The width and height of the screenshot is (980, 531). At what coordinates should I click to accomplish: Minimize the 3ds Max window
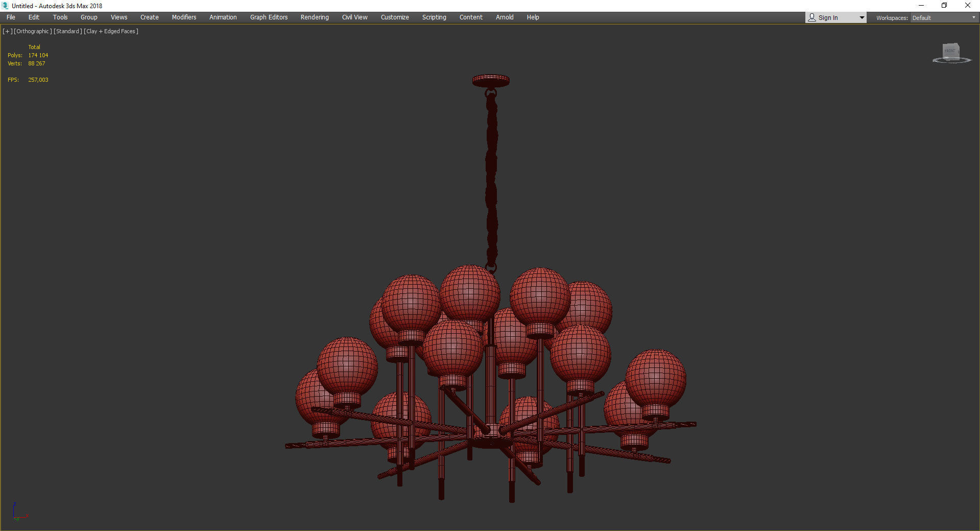pyautogui.click(x=921, y=6)
